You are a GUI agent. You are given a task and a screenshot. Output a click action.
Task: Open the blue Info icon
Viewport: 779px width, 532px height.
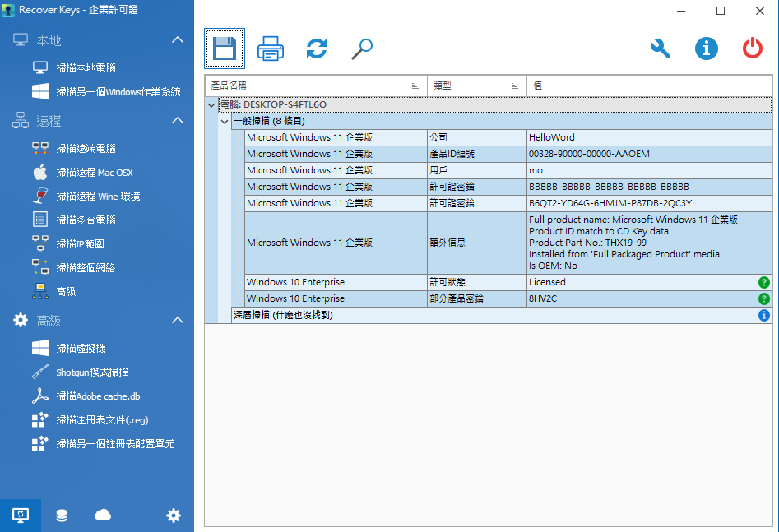[706, 49]
